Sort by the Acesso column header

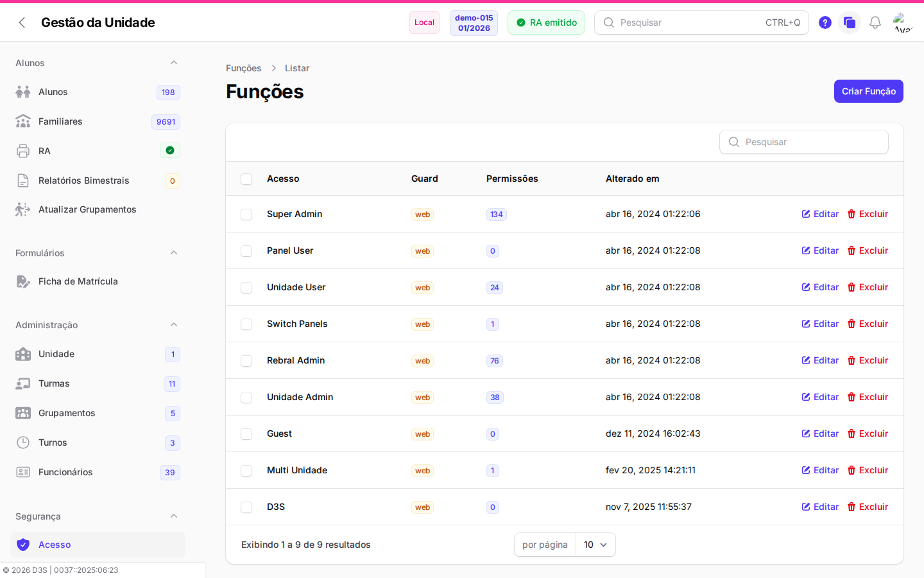tap(283, 179)
